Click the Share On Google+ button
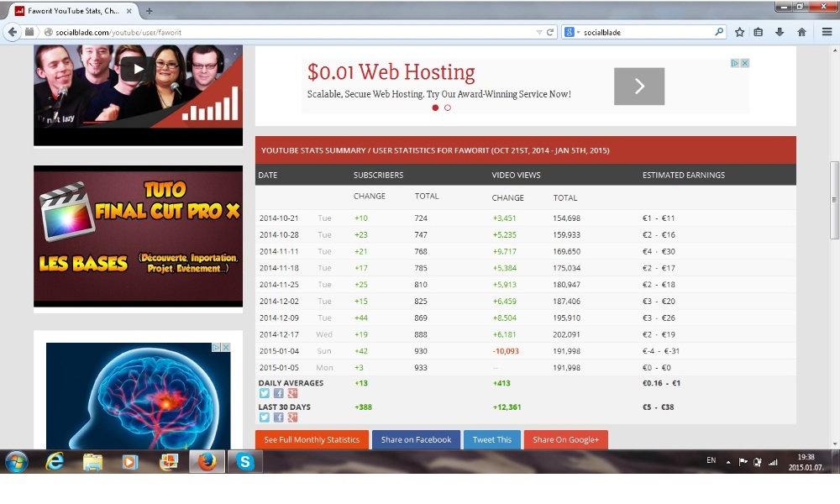Screen dimensions: 840x504 point(565,439)
